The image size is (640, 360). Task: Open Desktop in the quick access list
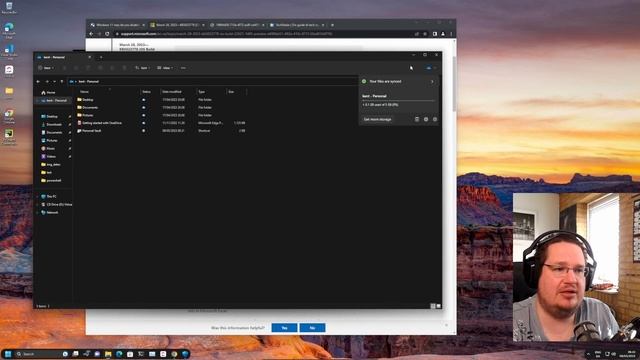click(52, 117)
